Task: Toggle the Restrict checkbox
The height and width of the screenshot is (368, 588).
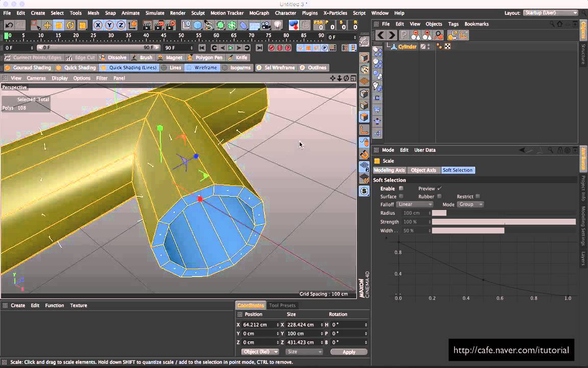Action: [x=477, y=196]
